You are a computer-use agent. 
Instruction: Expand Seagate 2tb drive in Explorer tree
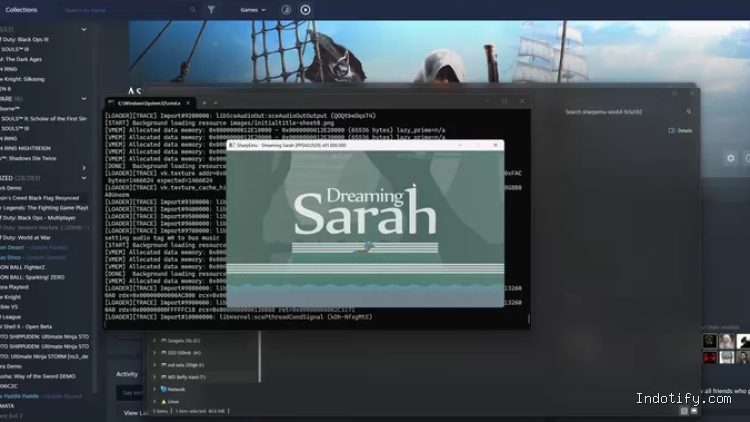(x=154, y=341)
